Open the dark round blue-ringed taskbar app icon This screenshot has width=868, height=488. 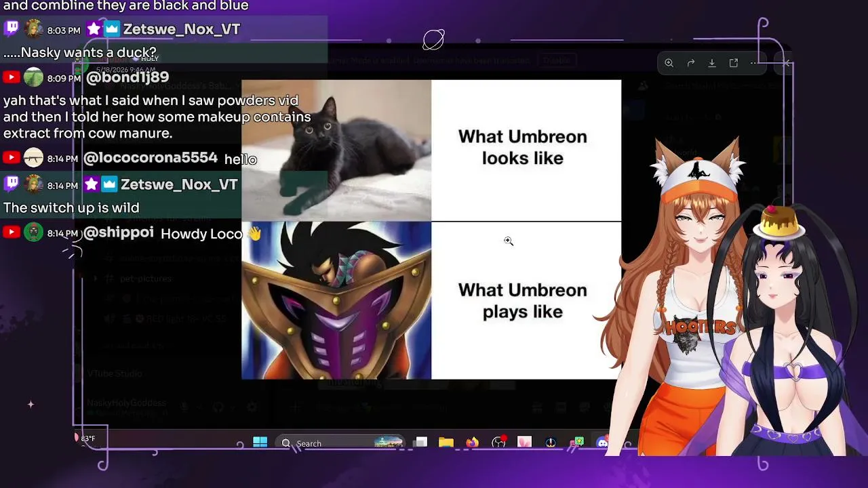pos(551,443)
